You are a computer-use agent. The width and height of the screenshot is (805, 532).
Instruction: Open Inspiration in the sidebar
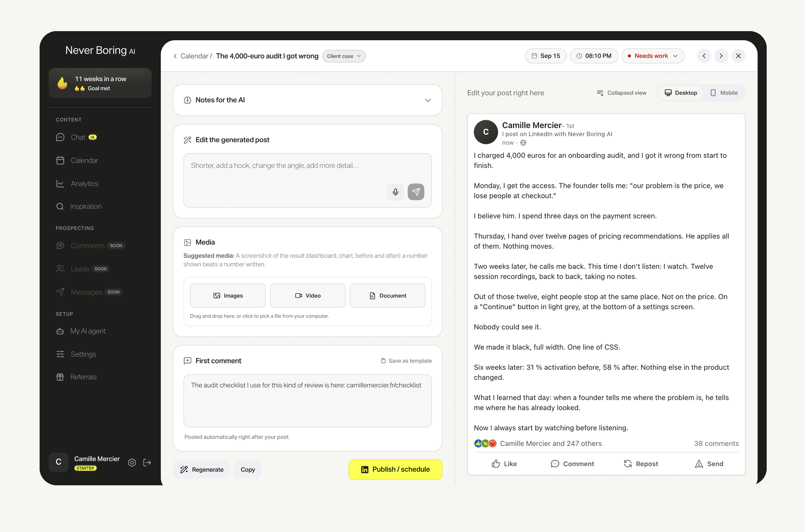click(79, 206)
